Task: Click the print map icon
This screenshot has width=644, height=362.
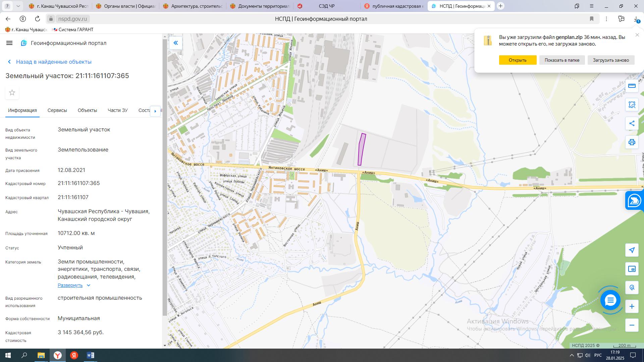Action: [x=632, y=142]
